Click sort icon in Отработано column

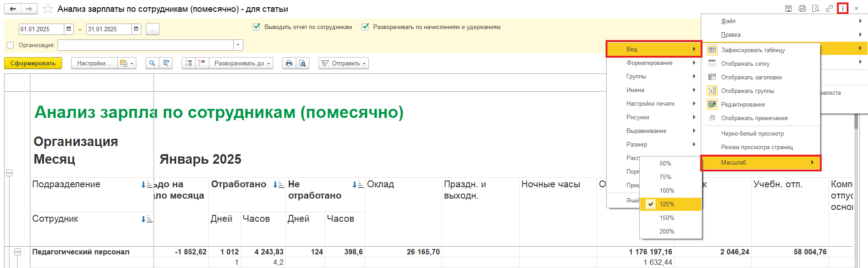(x=278, y=185)
